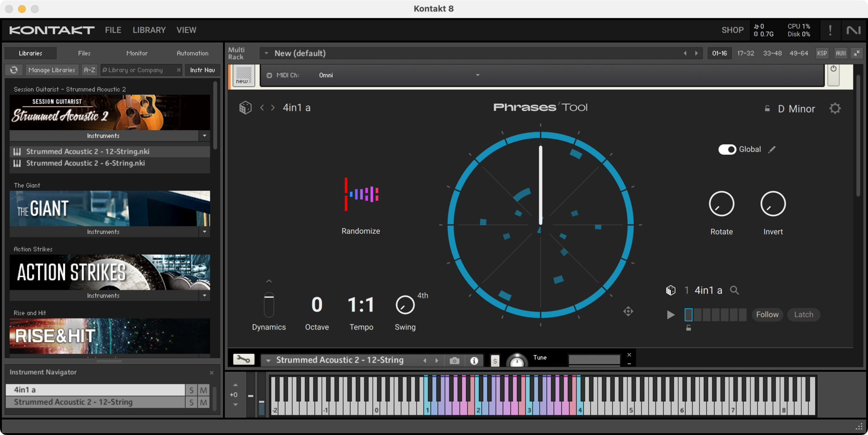Toggle the KSP script panel
Viewport: 868px width, 435px height.
point(822,53)
